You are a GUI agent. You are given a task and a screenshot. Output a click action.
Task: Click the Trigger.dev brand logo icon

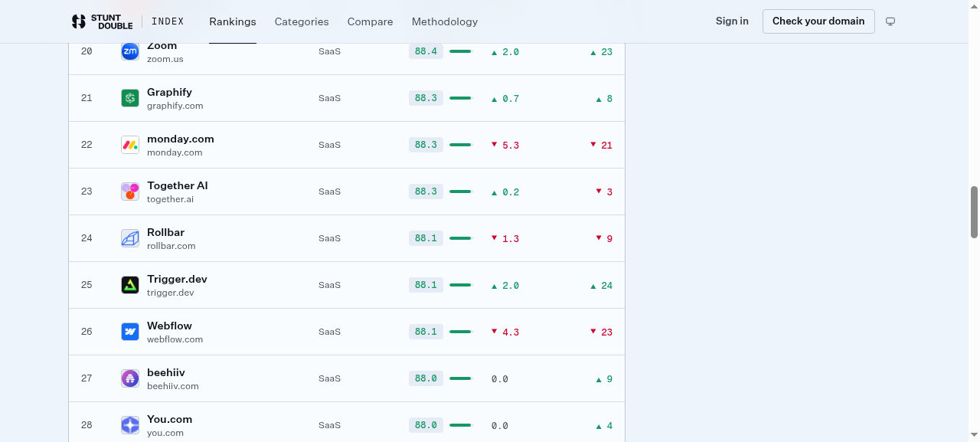coord(130,285)
